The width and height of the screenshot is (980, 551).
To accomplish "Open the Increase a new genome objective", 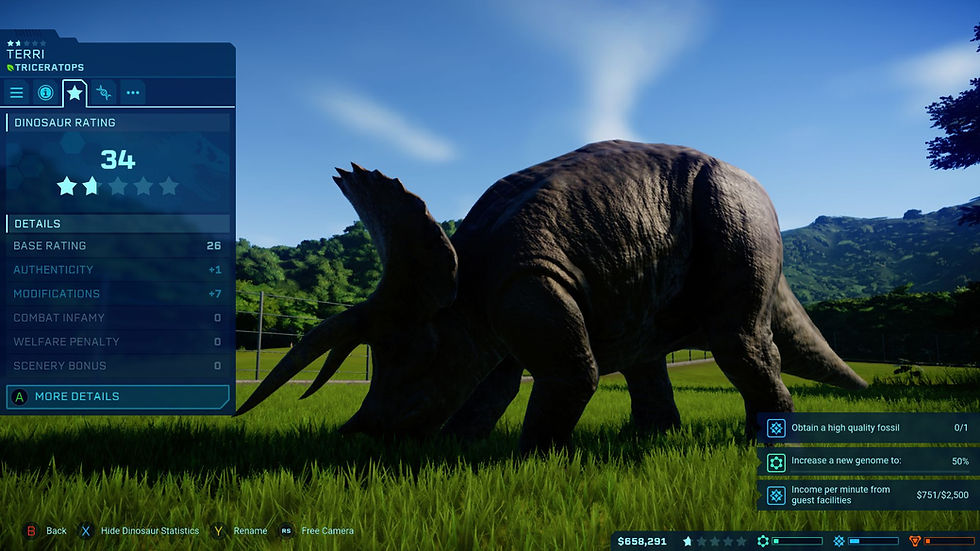I will tap(868, 462).
